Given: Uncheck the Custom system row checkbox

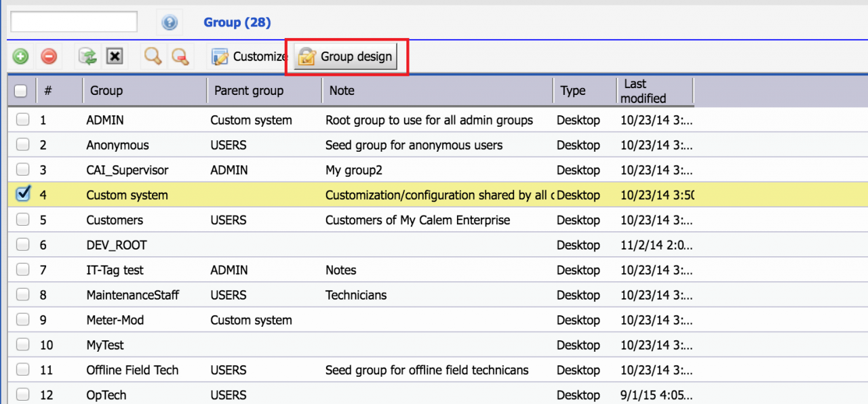Looking at the screenshot, I should [23, 195].
